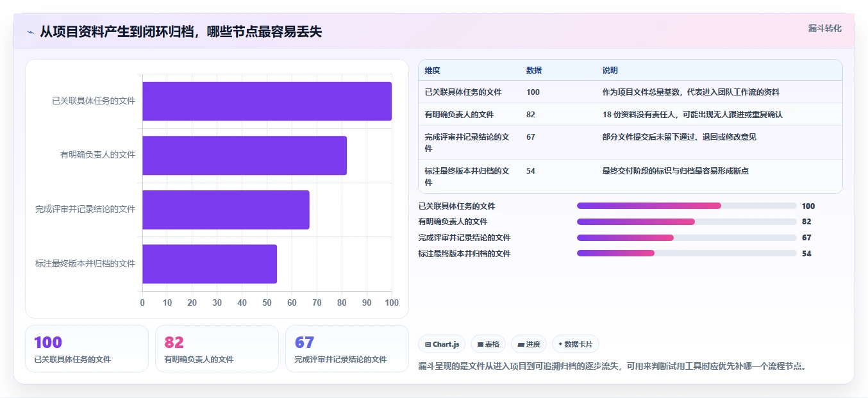
Task: Click table cell 标注最终版本并归档的文件
Action: [467, 176]
